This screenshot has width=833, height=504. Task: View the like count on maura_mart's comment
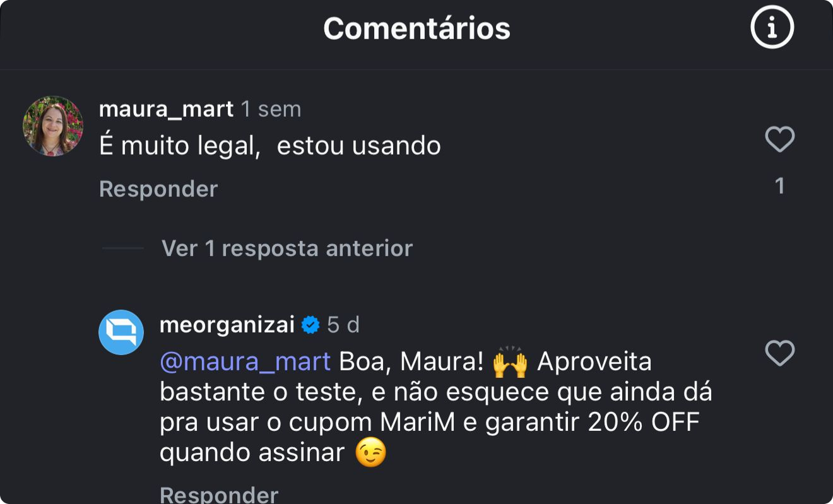coord(779,185)
